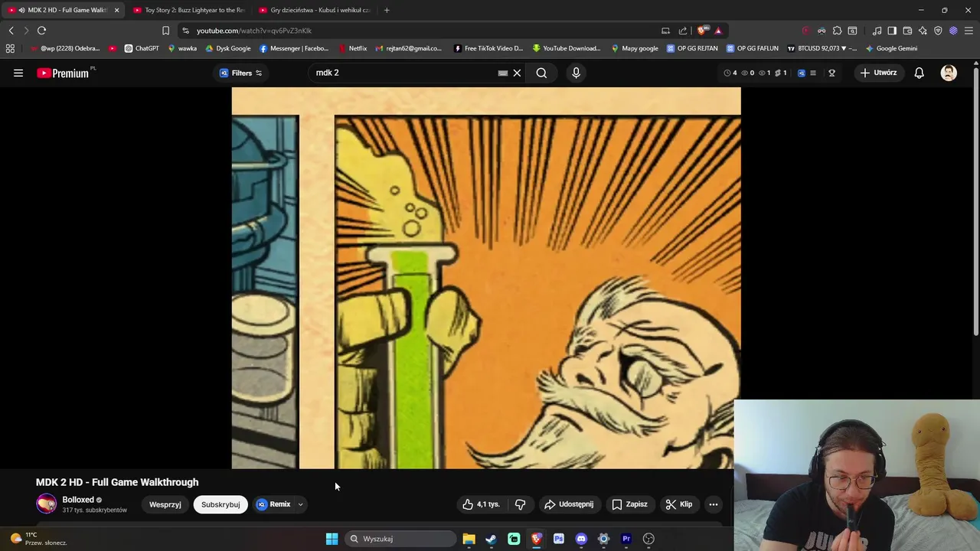980x551 pixels.
Task: Click the Wyszukaj taskbar search box
Action: point(400,539)
